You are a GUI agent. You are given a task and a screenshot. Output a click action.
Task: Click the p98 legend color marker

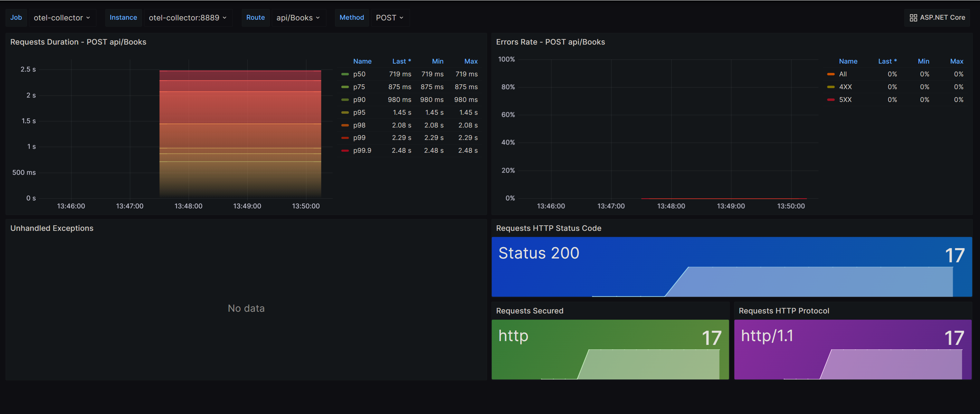(345, 125)
